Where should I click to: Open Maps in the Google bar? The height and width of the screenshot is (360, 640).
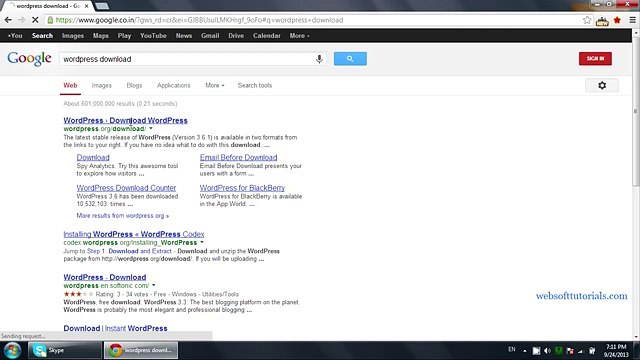(100, 36)
